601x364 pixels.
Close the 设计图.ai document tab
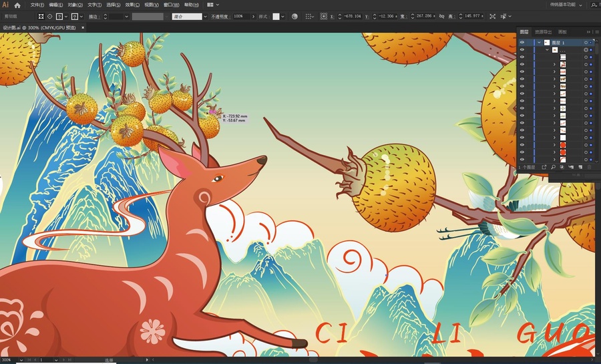pyautogui.click(x=83, y=27)
